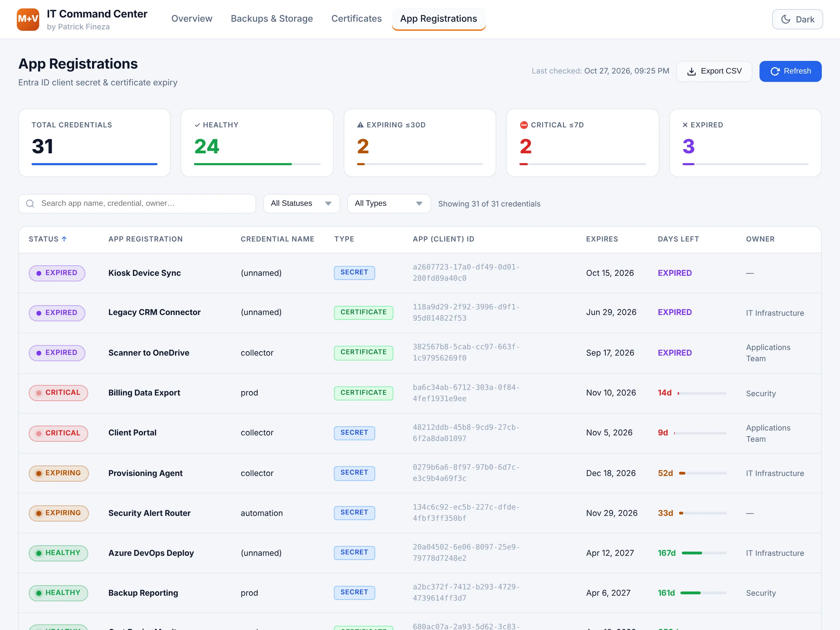Click the Total Credentials 31 card

94,143
